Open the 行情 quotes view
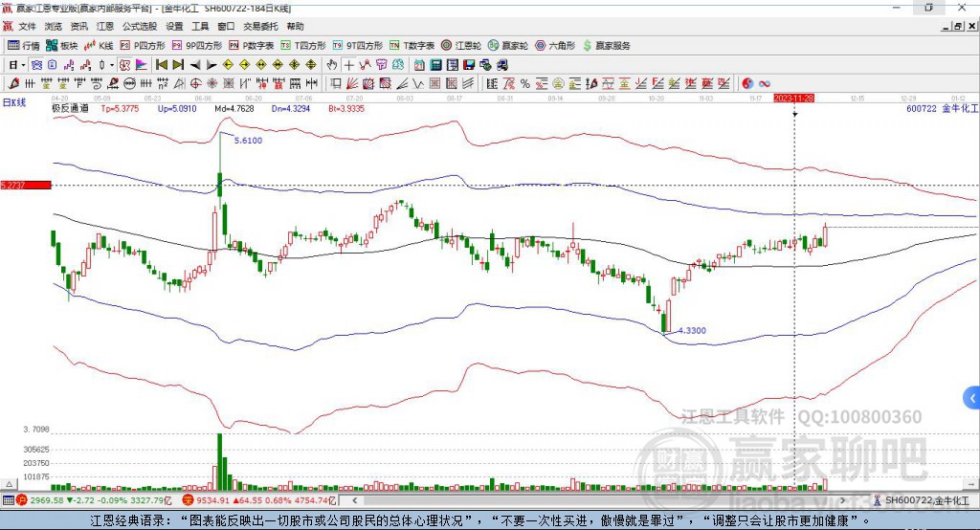Image resolution: width=980 pixels, height=530 pixels. coord(23,46)
